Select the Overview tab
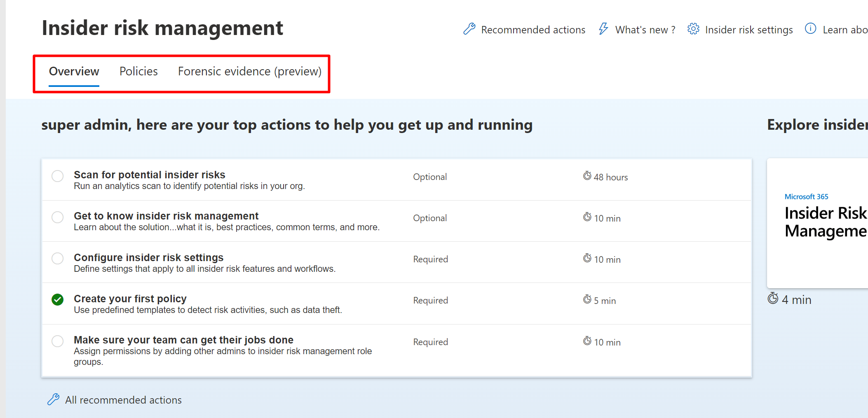 74,72
